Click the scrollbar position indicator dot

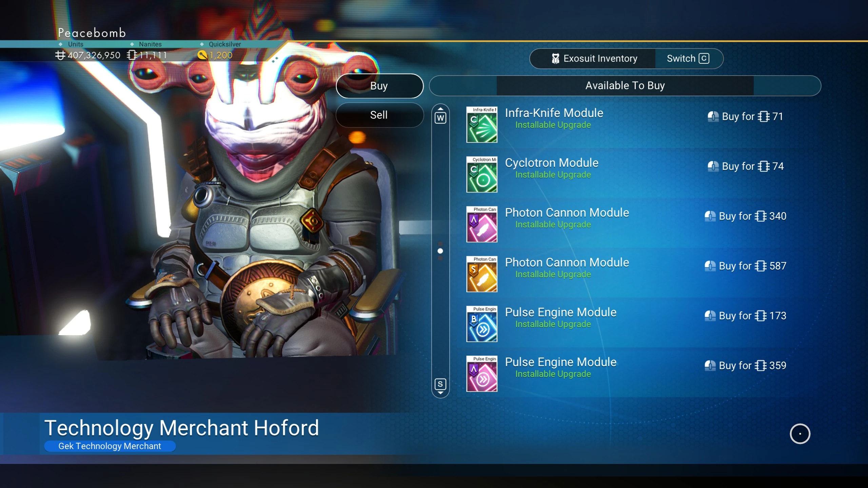point(440,251)
